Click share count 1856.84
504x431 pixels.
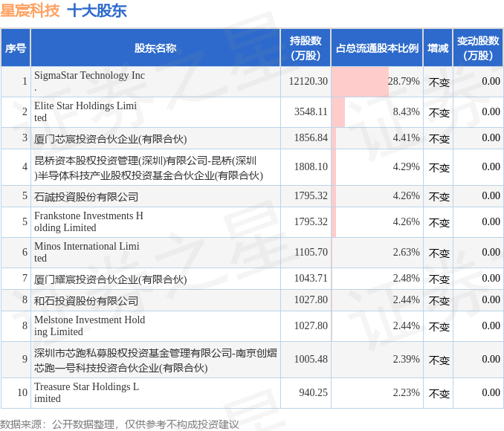click(311, 137)
